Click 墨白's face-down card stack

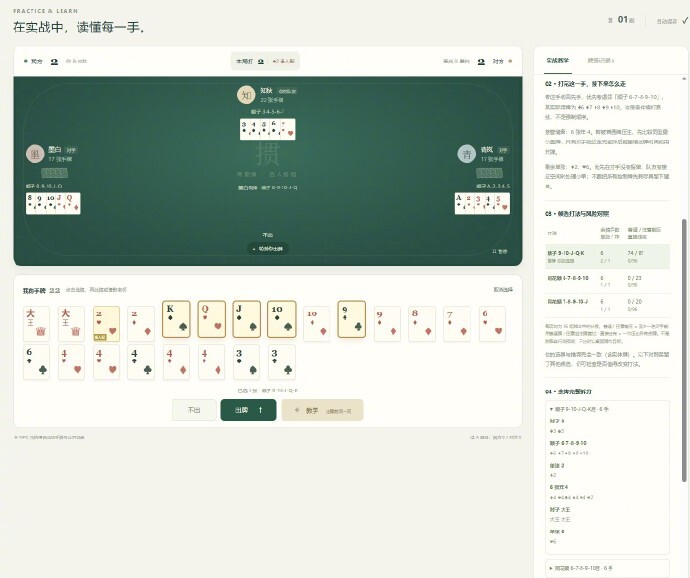pos(55,173)
